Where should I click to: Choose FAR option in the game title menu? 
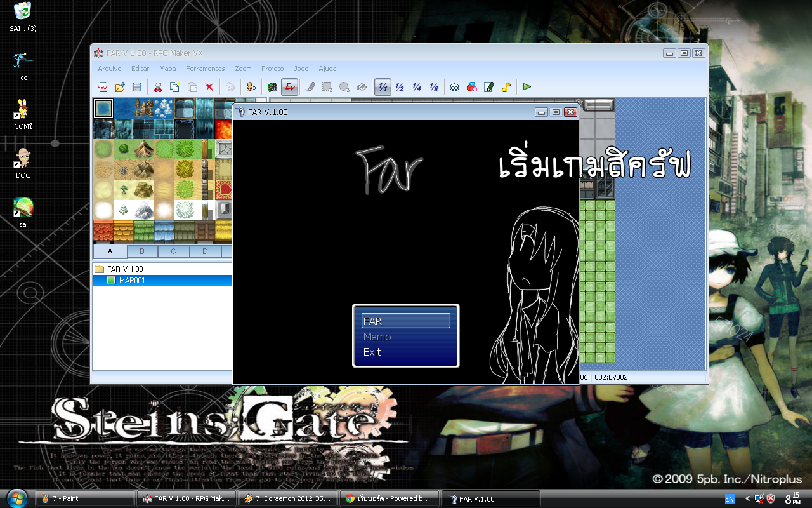tap(405, 321)
